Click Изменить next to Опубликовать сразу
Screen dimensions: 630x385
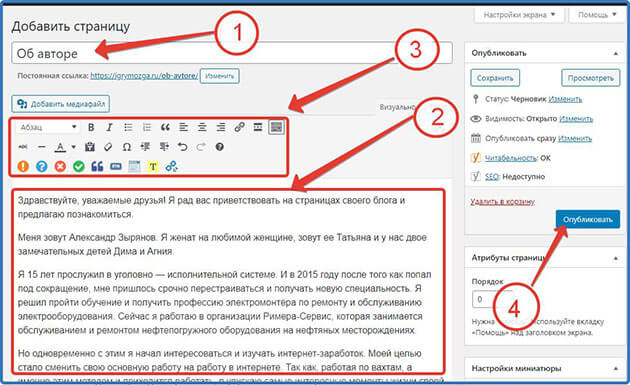click(575, 138)
